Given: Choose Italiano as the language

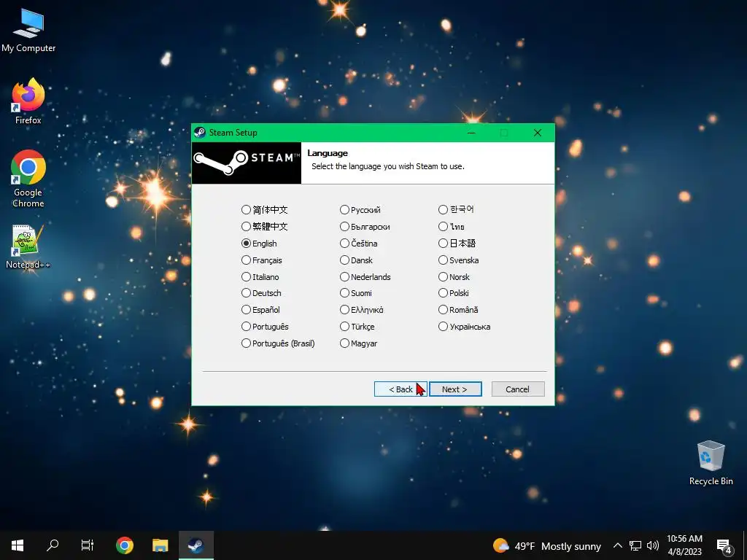Looking at the screenshot, I should click(260, 276).
